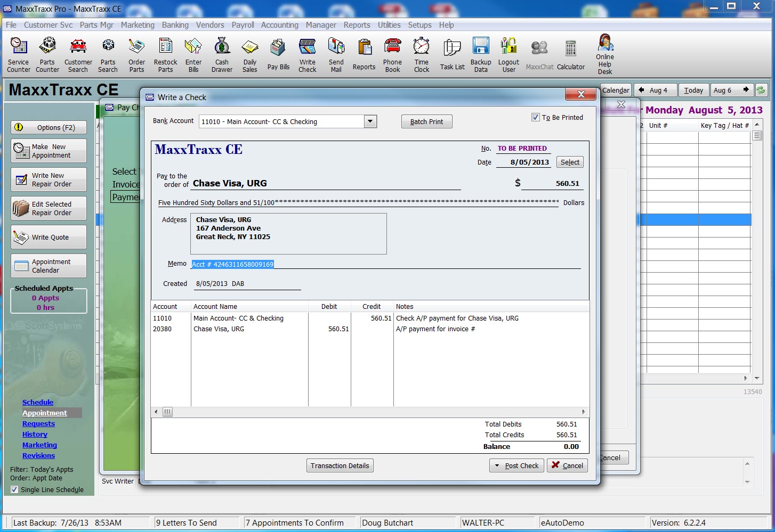
Task: Click the Order Parts icon
Action: tap(136, 55)
